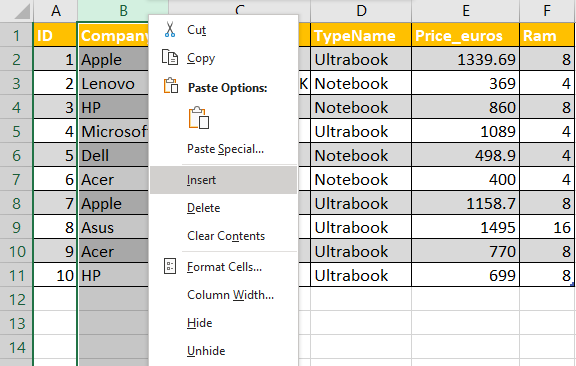Click the Asus cell
Image resolution: width=576 pixels, height=366 pixels.
click(114, 227)
